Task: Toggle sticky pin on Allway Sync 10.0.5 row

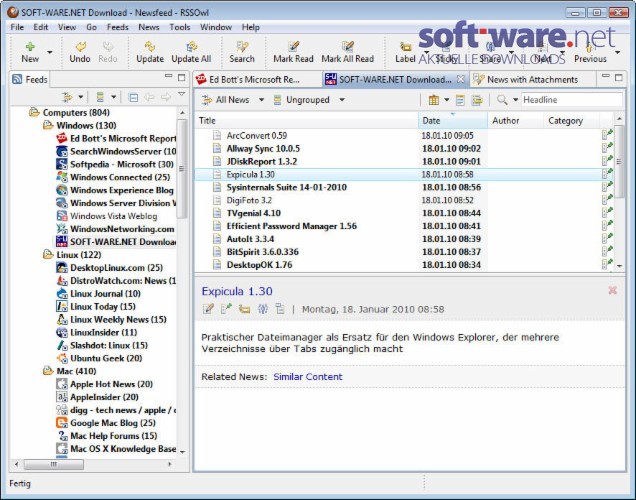Action: pyautogui.click(x=607, y=148)
